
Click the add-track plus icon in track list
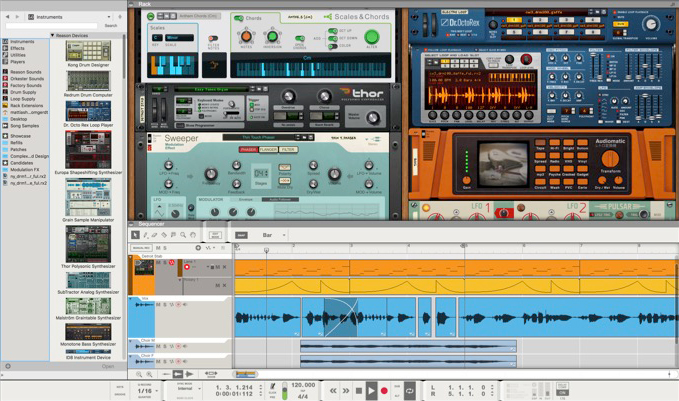pos(198,248)
